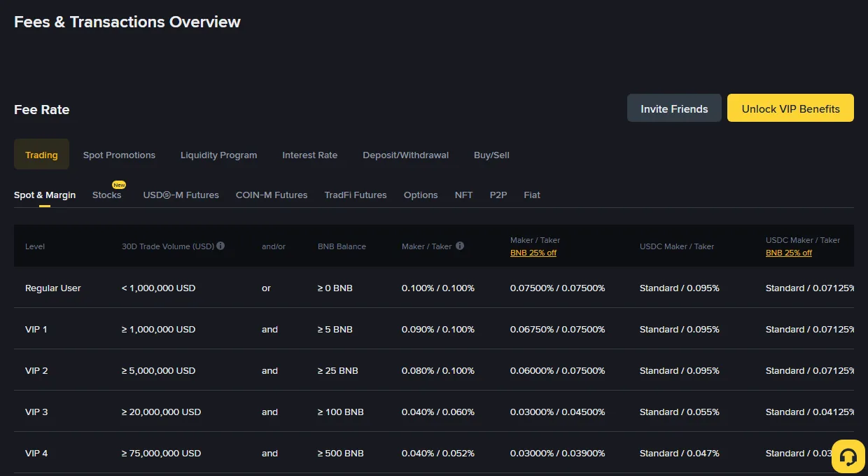The height and width of the screenshot is (476, 868).
Task: Click the '0.06750% / 0.07500%' discounted fee
Action: coord(558,329)
